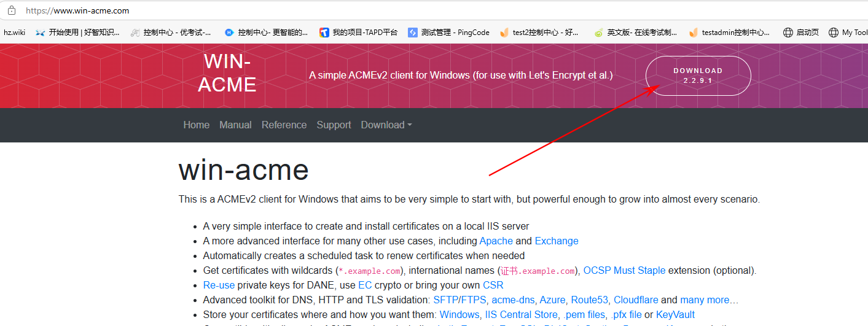Follow the Windows certificate store link
Viewport: 868px width, 326px height.
[x=459, y=314]
